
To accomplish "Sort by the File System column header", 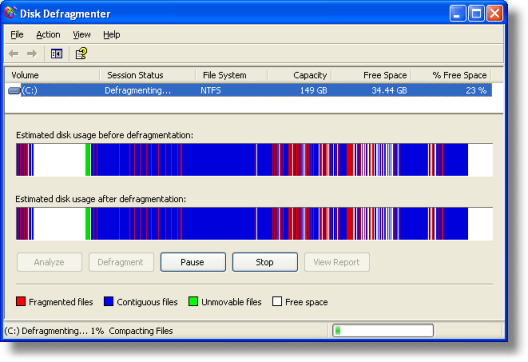I will point(232,75).
